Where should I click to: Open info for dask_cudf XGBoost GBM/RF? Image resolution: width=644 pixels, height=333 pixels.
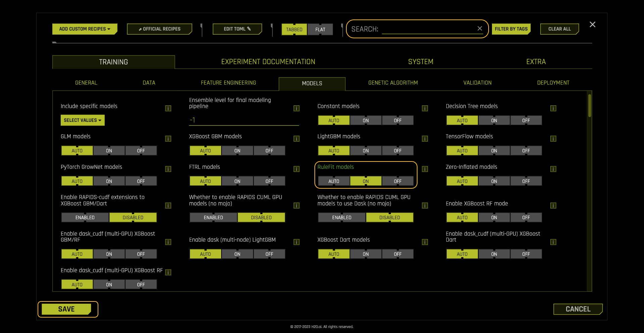[x=168, y=242]
